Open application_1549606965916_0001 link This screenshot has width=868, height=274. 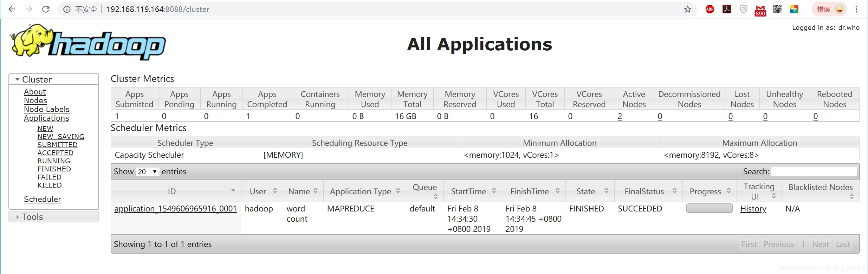pyautogui.click(x=175, y=209)
